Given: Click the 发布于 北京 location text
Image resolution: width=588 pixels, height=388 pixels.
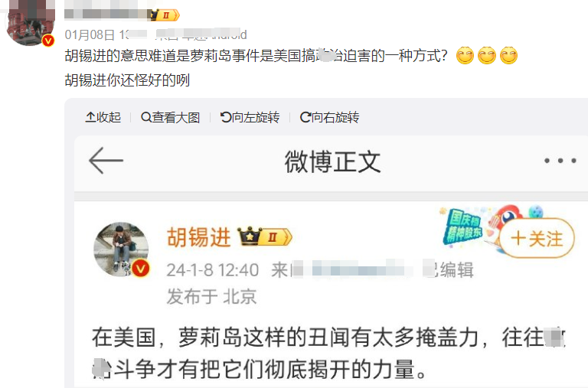Looking at the screenshot, I should [211, 296].
